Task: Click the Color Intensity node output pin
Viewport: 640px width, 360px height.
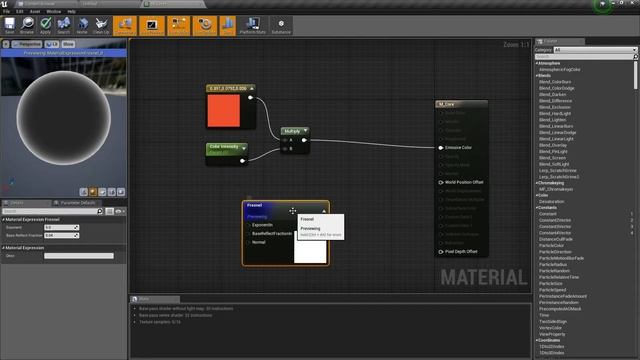Action: (x=242, y=161)
